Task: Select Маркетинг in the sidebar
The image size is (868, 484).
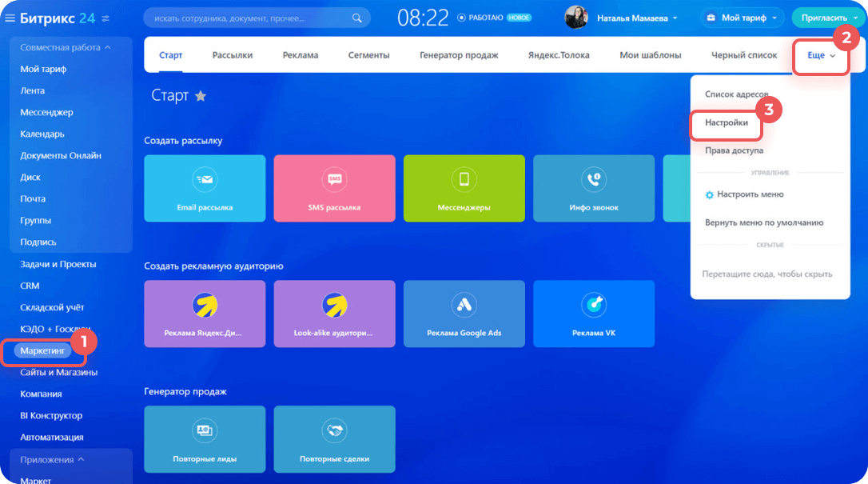Action: coord(42,350)
